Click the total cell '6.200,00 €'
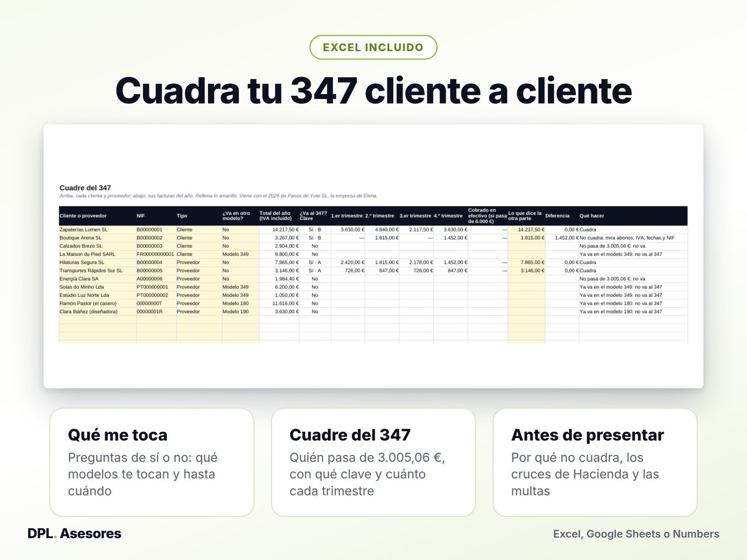This screenshot has width=747, height=560. [279, 287]
